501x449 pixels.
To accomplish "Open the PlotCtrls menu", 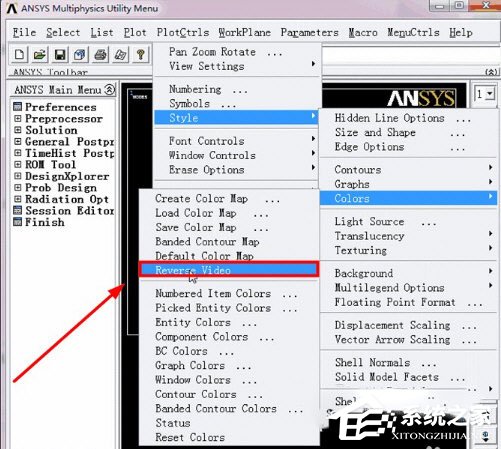I will click(183, 33).
